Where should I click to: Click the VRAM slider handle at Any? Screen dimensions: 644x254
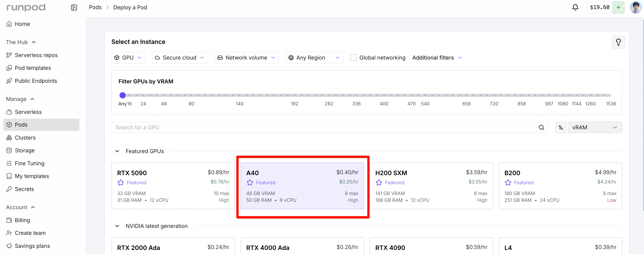coord(122,95)
